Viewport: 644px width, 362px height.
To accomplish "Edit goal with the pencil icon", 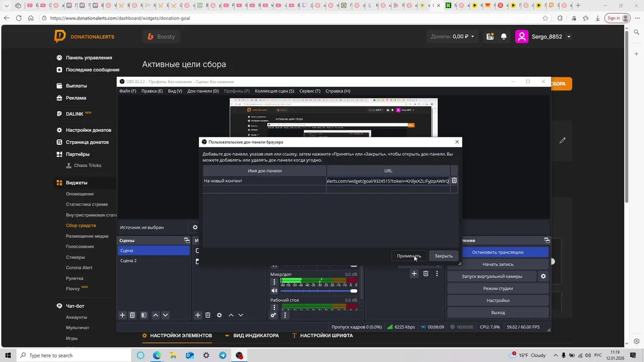I will [562, 140].
